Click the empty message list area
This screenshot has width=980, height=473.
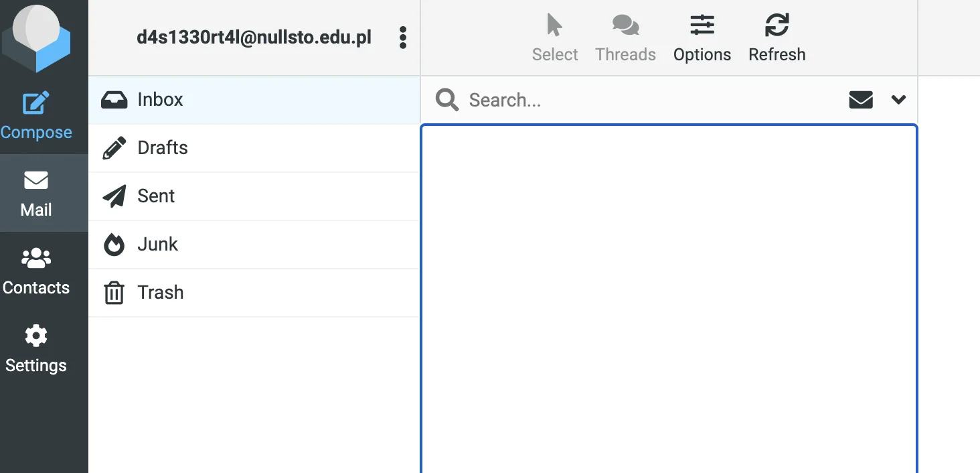[x=669, y=299]
